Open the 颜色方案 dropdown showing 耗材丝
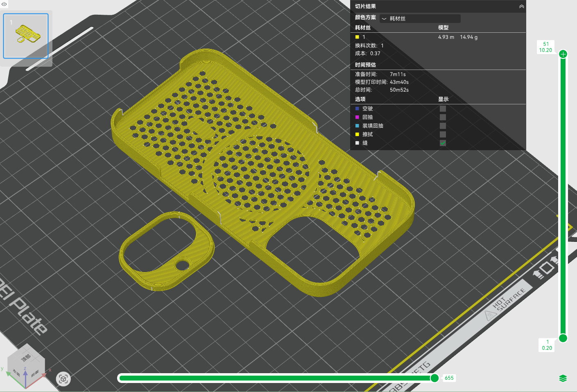The height and width of the screenshot is (392, 577). 420,18
